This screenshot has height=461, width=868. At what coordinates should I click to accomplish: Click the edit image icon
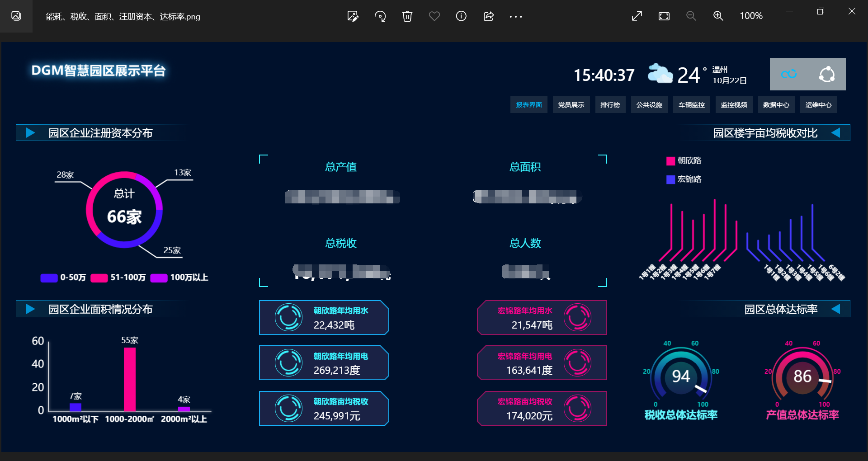[353, 16]
